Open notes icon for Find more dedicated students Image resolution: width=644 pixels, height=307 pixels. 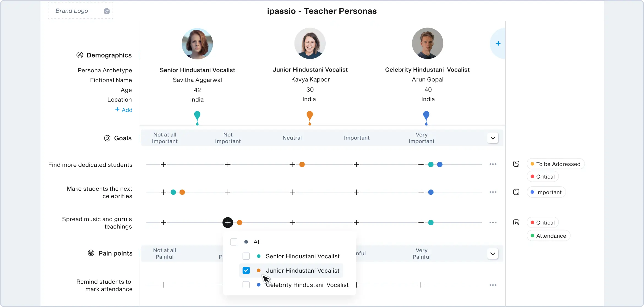(x=516, y=164)
